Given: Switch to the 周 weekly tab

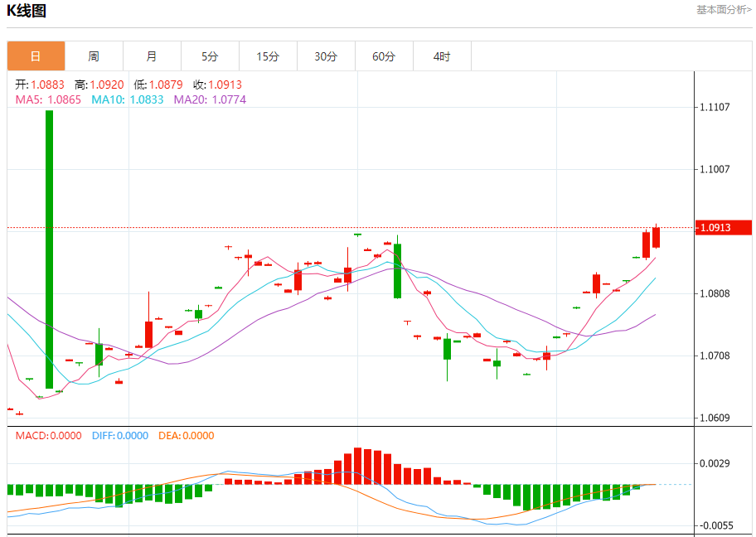Looking at the screenshot, I should [94, 56].
